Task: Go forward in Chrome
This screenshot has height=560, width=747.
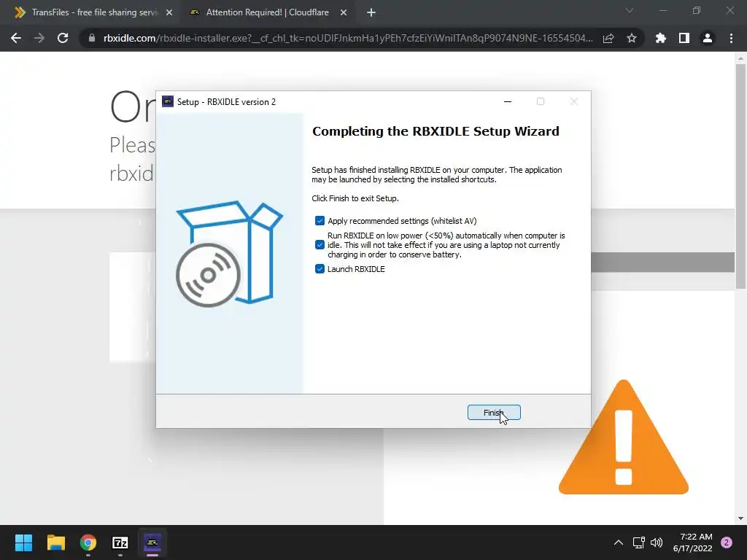Action: tap(39, 38)
